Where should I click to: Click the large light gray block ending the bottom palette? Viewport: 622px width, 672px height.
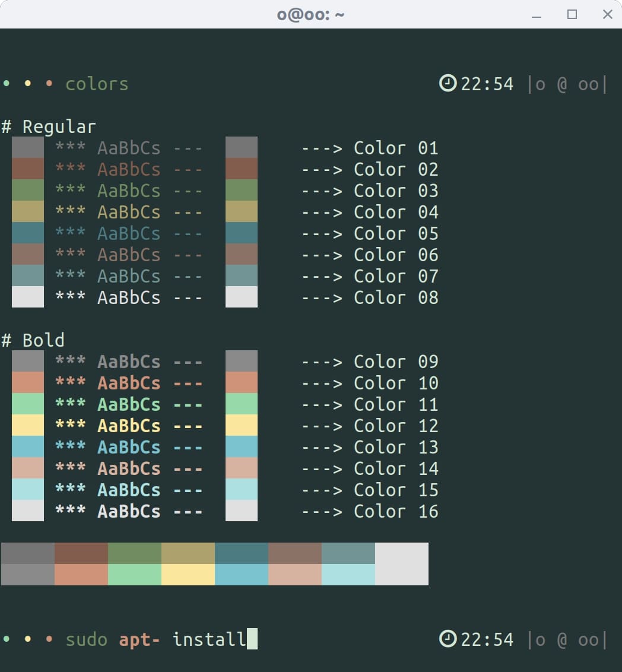[x=402, y=563]
